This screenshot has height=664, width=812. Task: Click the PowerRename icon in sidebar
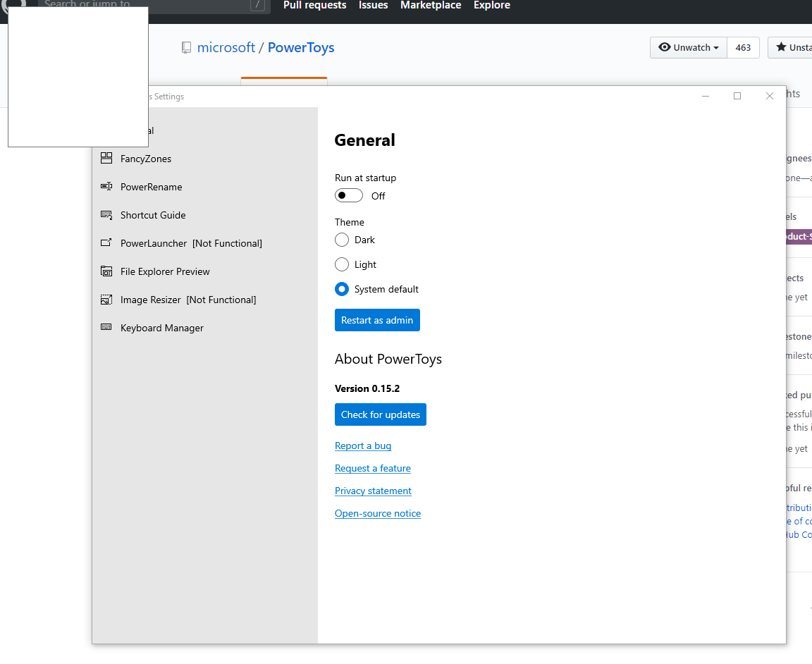106,187
